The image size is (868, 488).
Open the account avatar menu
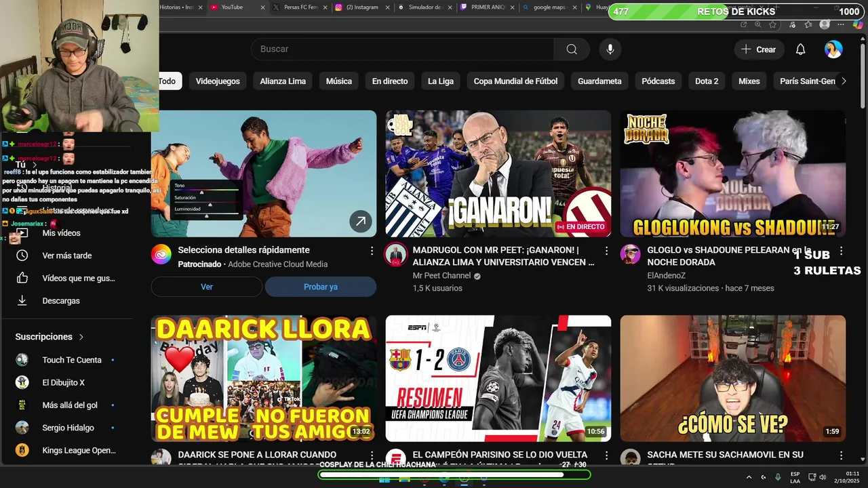click(x=833, y=49)
